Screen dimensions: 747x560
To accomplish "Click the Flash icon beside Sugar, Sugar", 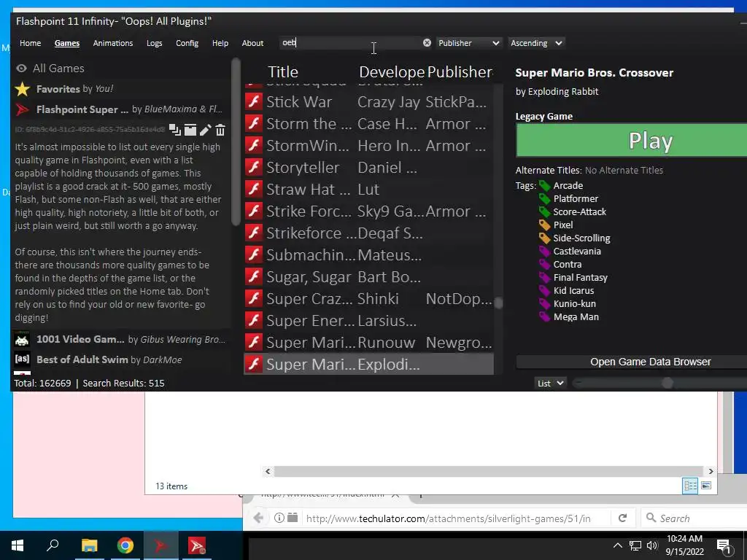I will (253, 276).
